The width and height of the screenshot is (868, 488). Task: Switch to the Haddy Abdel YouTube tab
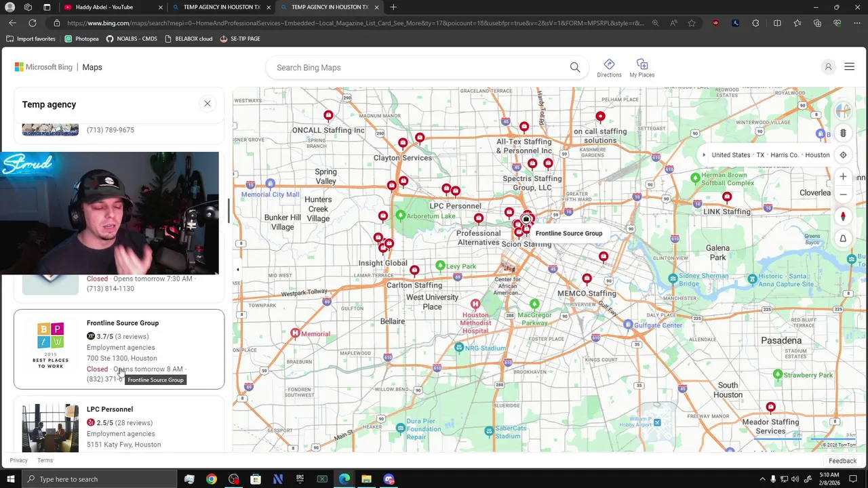tap(112, 7)
